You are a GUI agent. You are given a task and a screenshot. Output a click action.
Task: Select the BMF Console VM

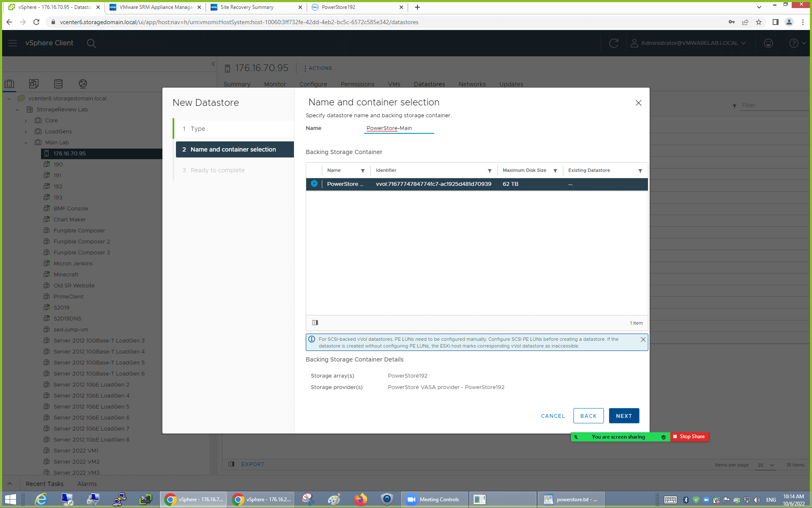click(71, 209)
